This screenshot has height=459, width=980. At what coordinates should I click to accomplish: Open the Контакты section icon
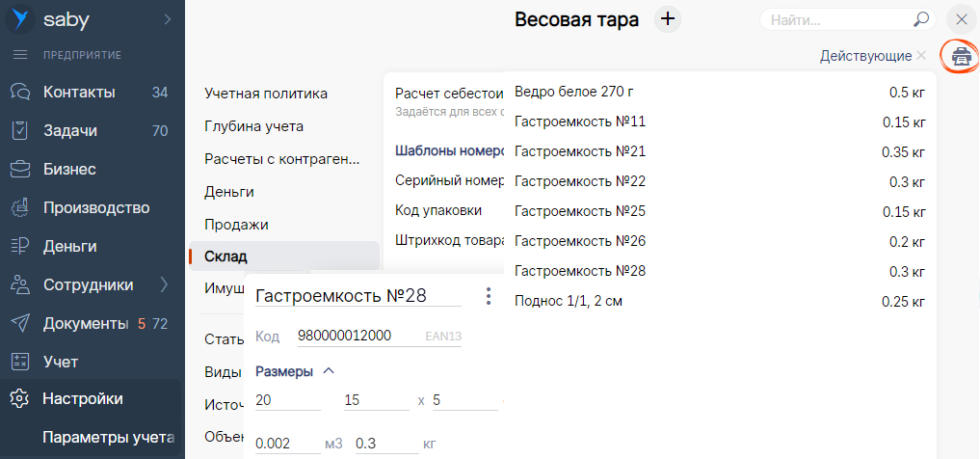[20, 93]
